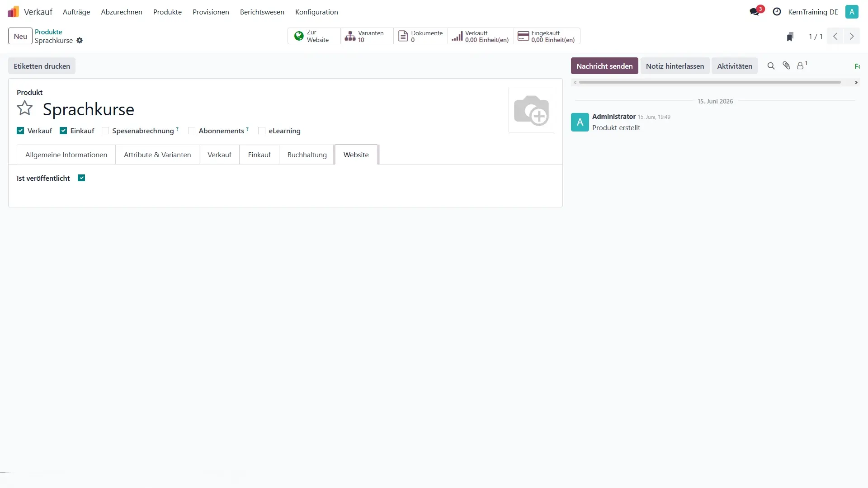Click the Administrator name in chatter
Screen dimensions: 868x488
click(x=614, y=117)
